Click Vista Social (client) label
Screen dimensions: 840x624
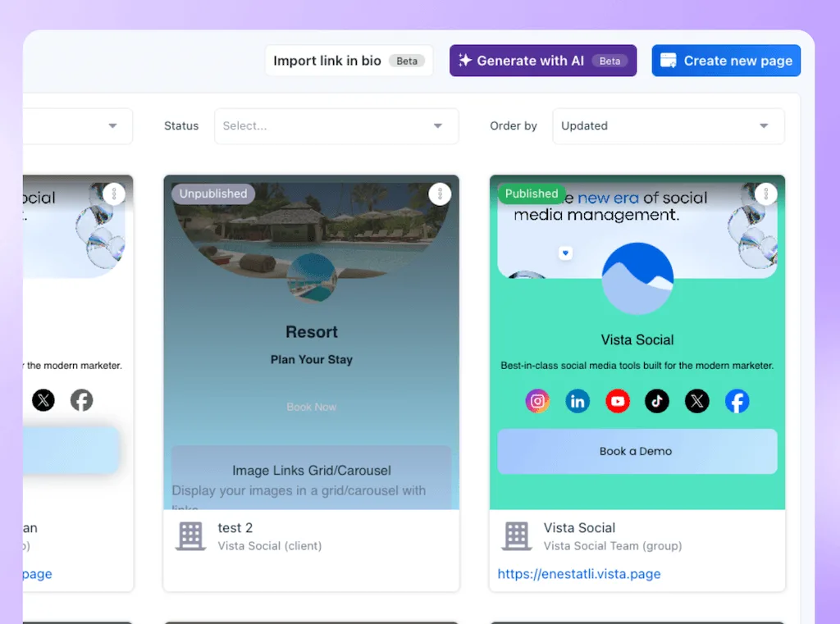(x=269, y=546)
